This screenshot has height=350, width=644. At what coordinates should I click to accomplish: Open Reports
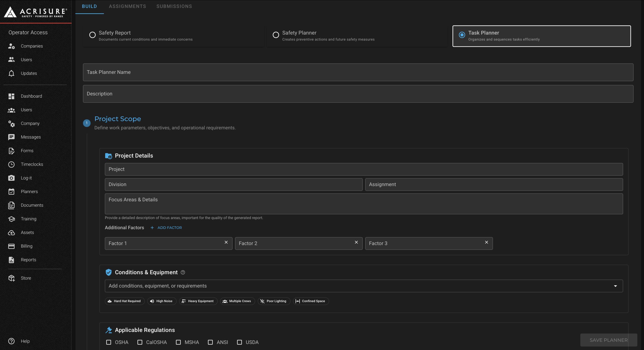(x=28, y=260)
